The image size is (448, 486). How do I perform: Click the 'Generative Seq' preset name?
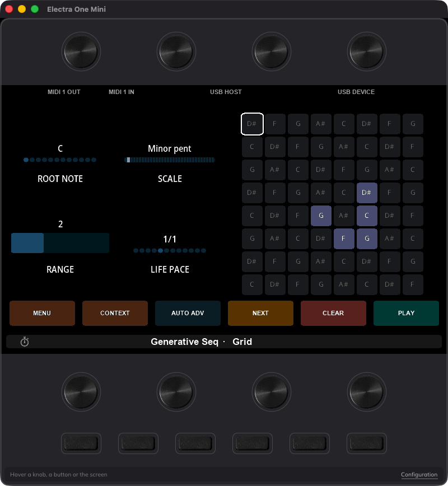pos(184,342)
